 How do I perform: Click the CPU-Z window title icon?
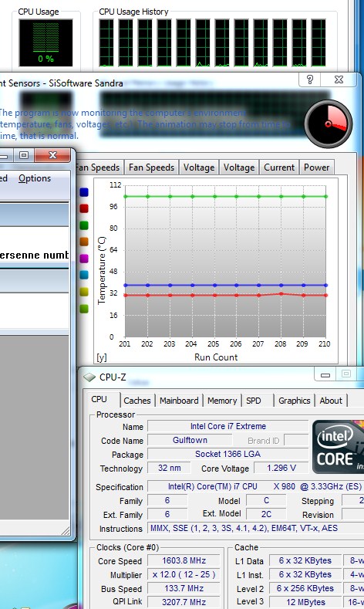(x=89, y=377)
